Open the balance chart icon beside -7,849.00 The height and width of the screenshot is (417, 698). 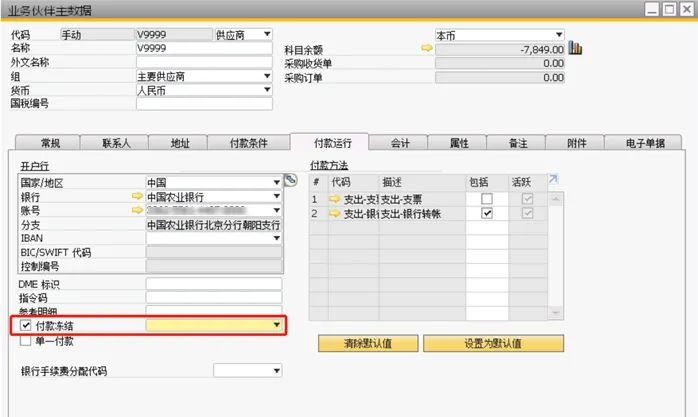click(x=575, y=48)
